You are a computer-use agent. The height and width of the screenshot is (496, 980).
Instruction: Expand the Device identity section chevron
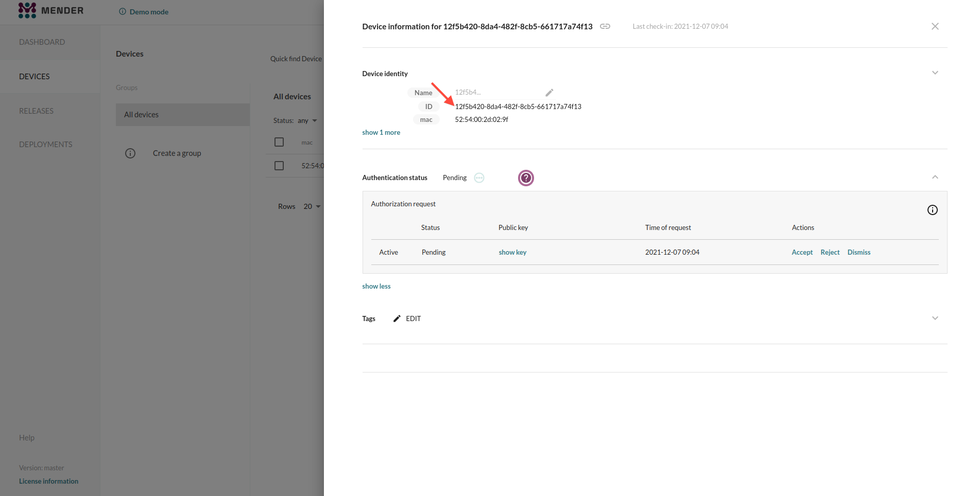point(935,73)
